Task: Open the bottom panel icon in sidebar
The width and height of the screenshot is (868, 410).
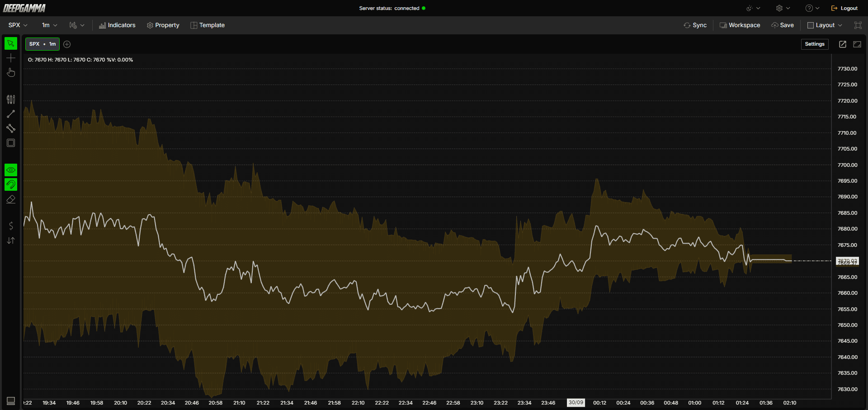Action: point(11,401)
